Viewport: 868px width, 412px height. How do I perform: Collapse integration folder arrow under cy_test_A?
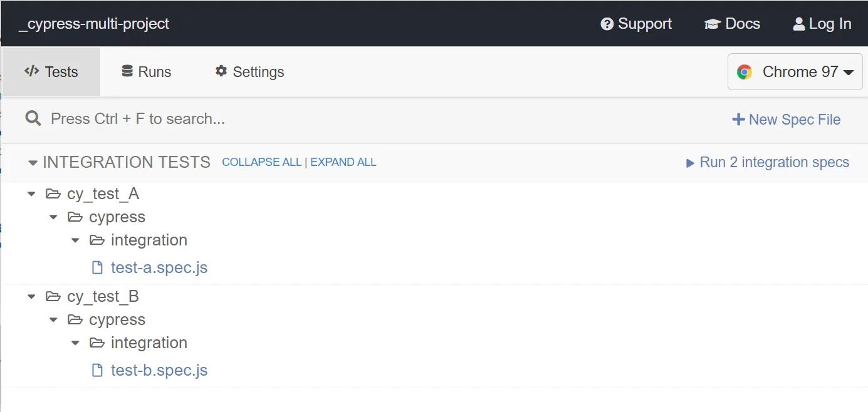[x=75, y=240]
